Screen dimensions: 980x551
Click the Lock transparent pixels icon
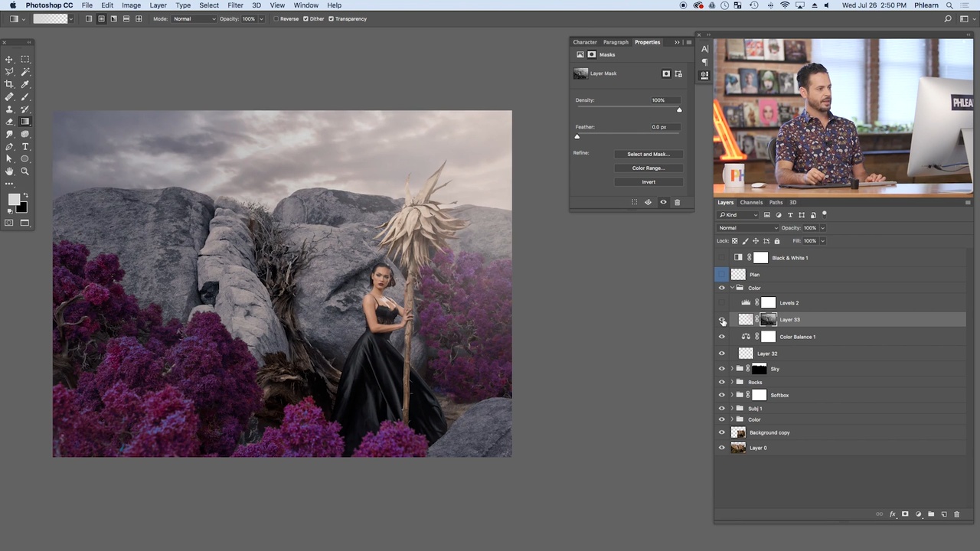pos(734,241)
